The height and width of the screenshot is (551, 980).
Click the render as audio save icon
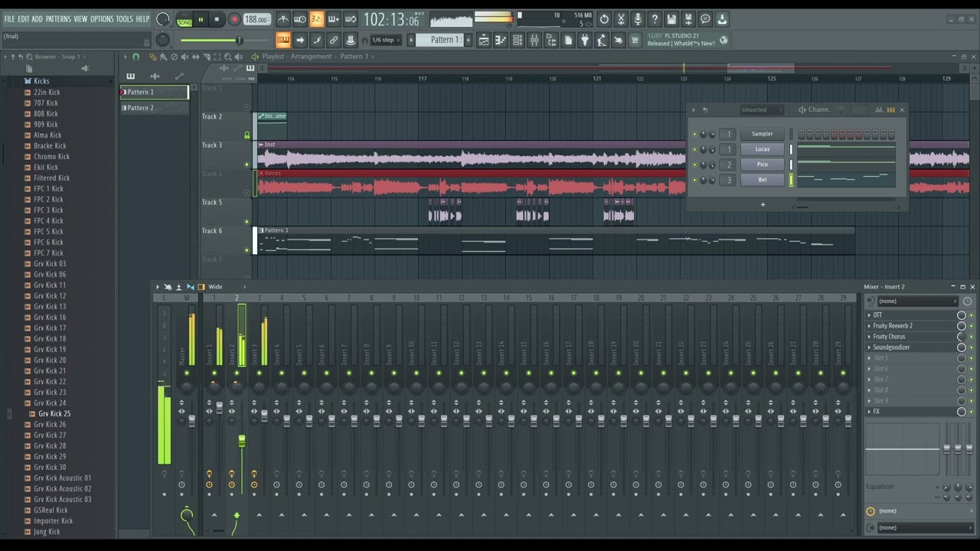(688, 19)
